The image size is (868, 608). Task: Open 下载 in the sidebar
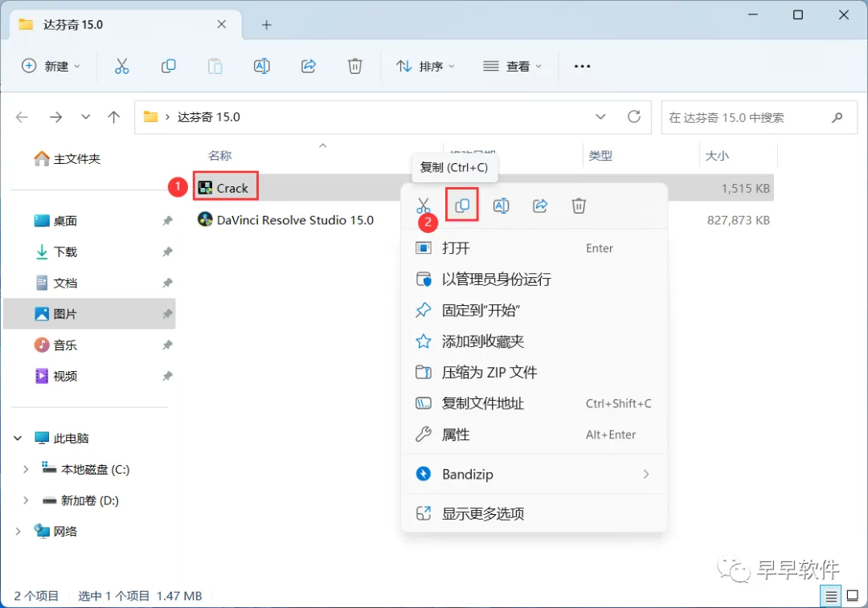click(x=56, y=252)
